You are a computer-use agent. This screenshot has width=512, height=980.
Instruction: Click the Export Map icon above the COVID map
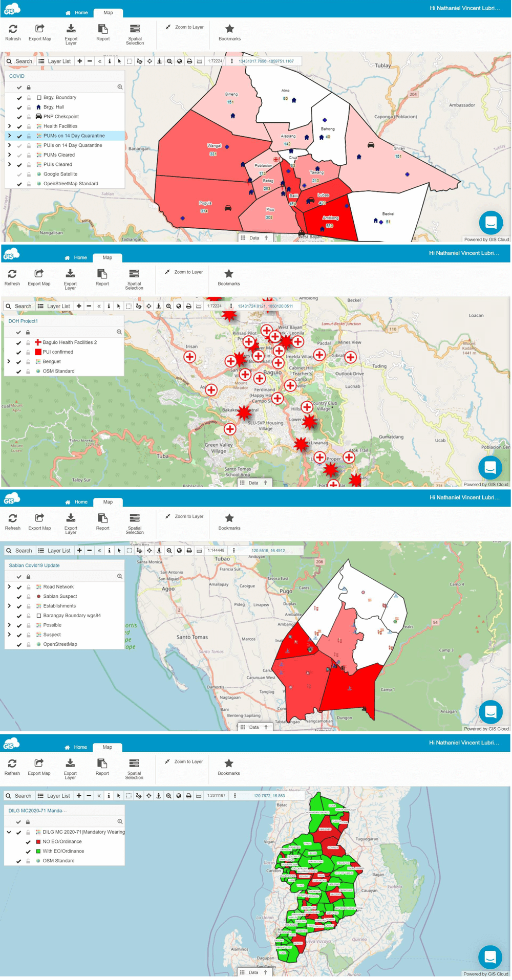click(39, 29)
